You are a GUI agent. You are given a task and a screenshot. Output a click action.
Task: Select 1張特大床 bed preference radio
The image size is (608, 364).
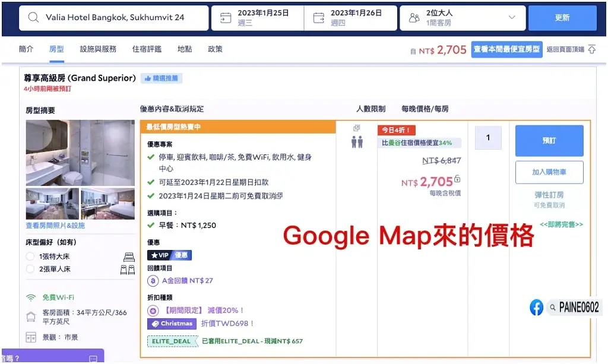point(30,257)
